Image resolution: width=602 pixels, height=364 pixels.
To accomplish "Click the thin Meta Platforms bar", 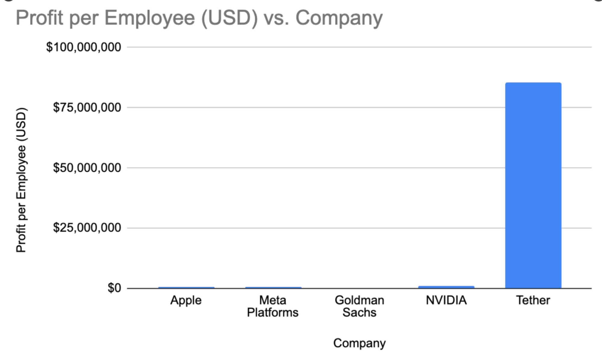I will point(273,288).
